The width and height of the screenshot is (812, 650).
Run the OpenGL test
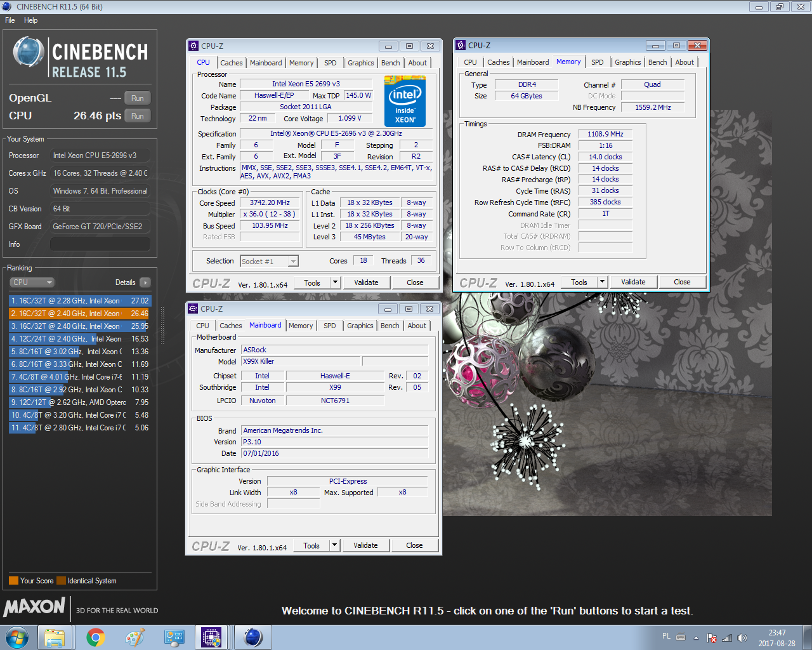(x=138, y=98)
